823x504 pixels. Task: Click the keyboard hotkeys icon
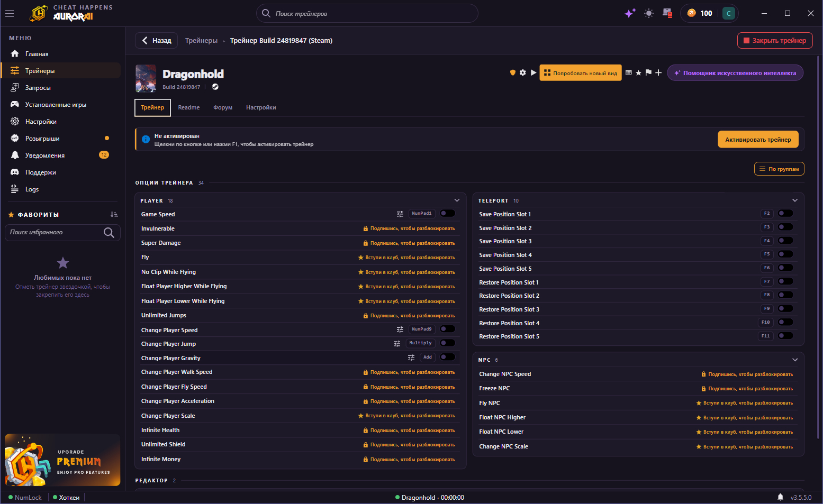[629, 72]
